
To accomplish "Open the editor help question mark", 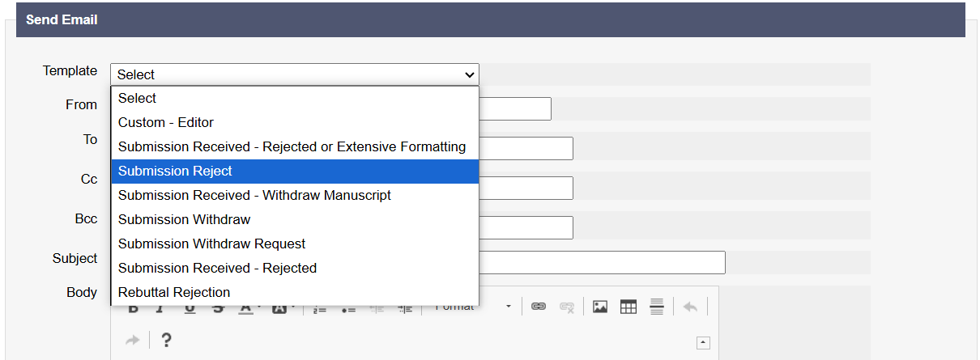I will click(x=166, y=341).
